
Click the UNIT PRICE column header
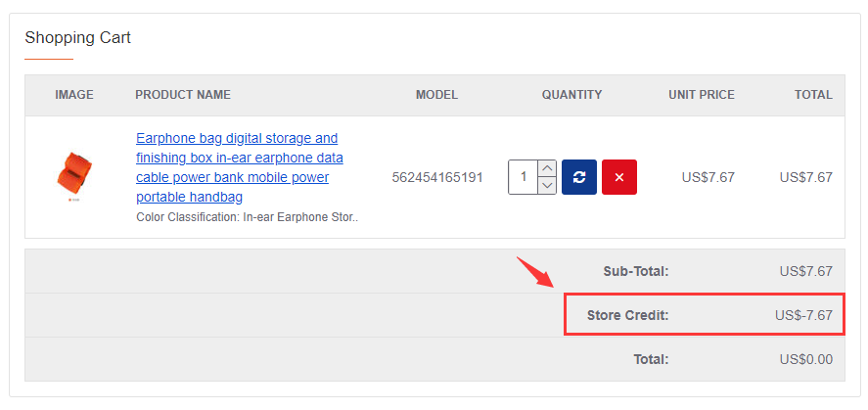point(702,95)
